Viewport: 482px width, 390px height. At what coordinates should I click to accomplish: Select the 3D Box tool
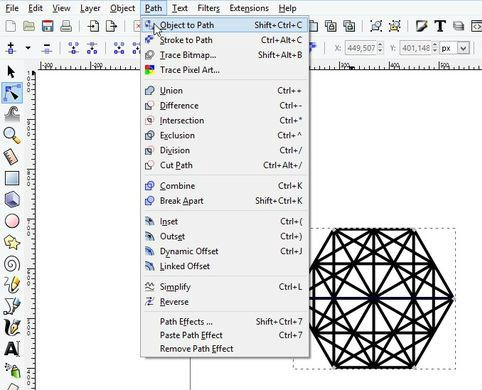[x=12, y=200]
